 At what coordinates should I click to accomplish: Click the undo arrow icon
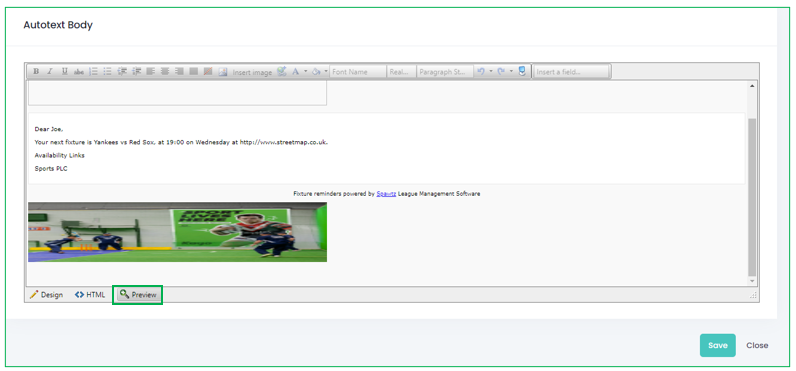click(481, 72)
